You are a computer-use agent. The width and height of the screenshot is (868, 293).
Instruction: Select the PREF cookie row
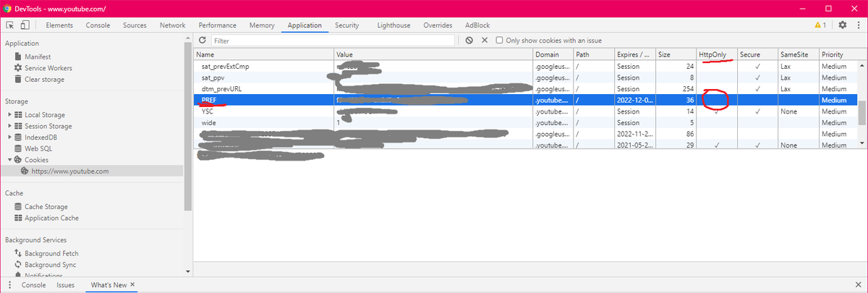click(526, 100)
